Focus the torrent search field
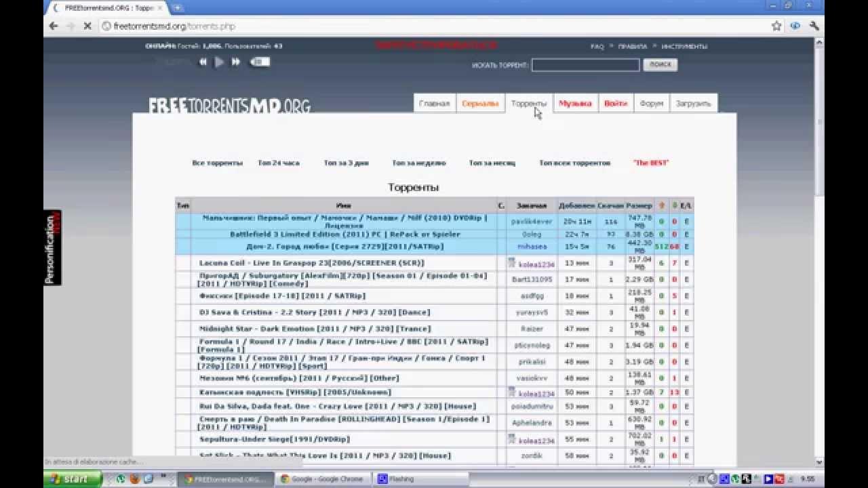868x488 pixels. click(585, 65)
